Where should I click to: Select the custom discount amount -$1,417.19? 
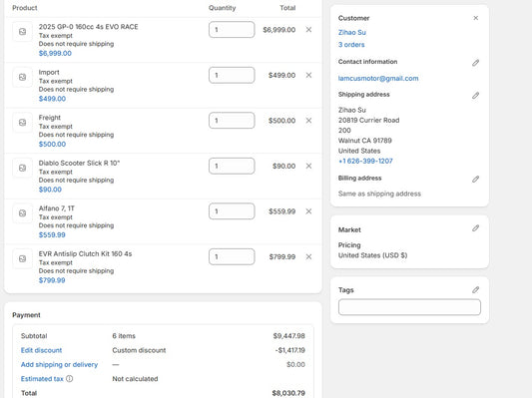coord(290,350)
